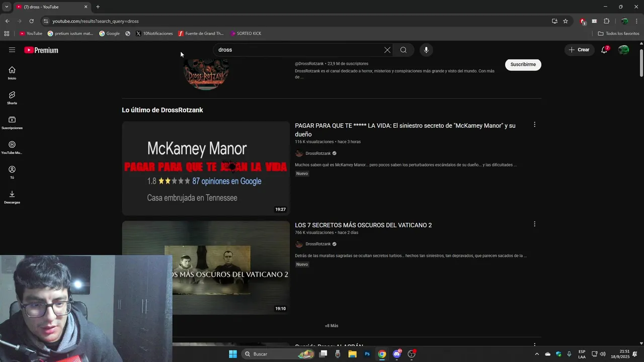Open the SORTEO KICK bookmark
This screenshot has width=644, height=362.
click(246, 33)
